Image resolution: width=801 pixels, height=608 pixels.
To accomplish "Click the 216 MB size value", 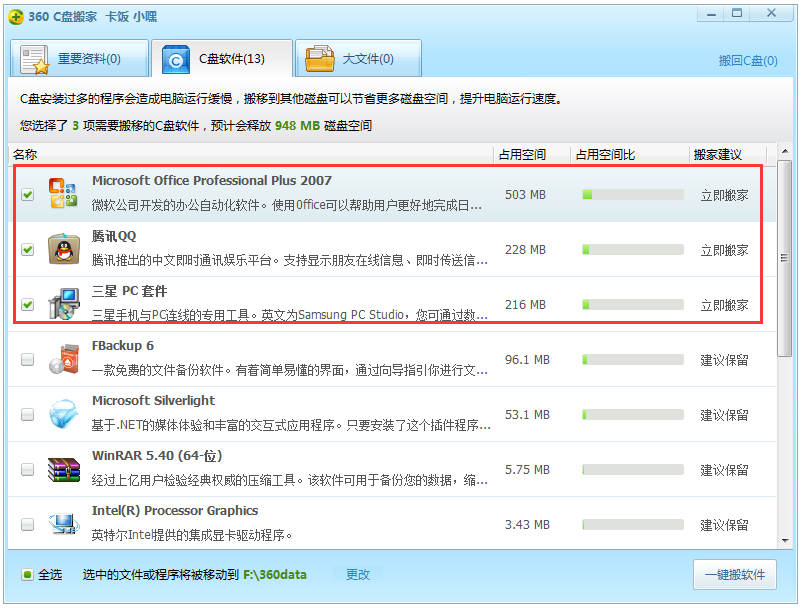I will (525, 305).
